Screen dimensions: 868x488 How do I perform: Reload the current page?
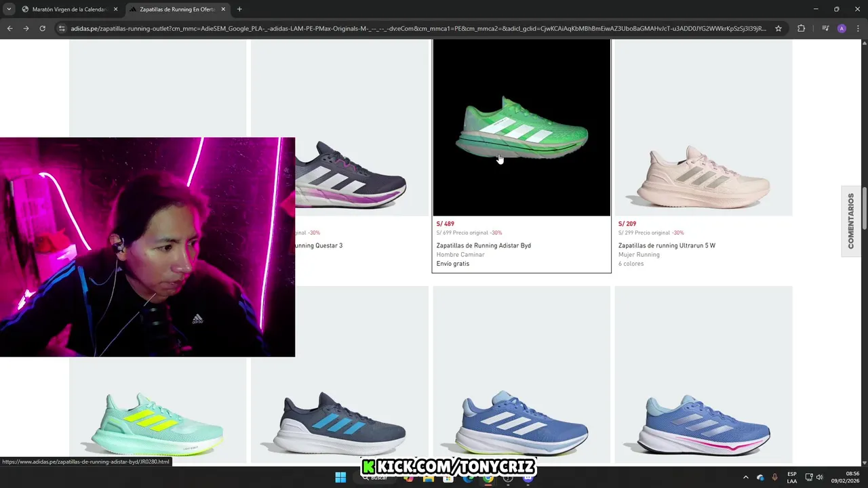[x=42, y=28]
